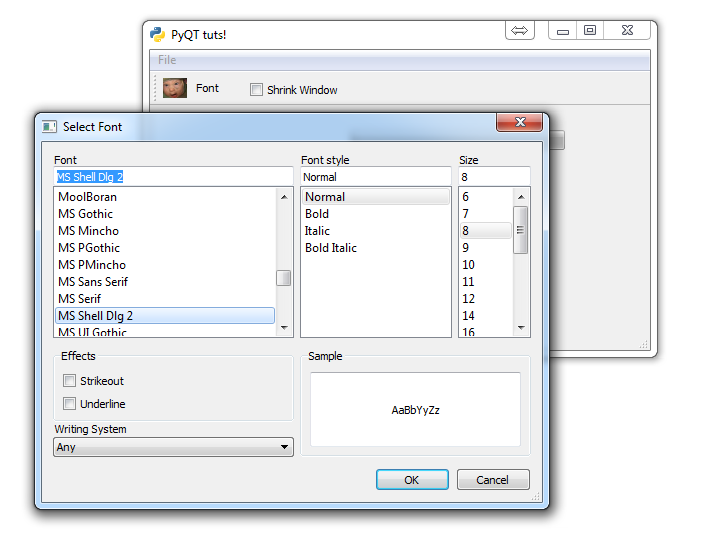This screenshot has height=545, width=702.
Task: Click the Font toolbar face icon
Action: point(175,88)
